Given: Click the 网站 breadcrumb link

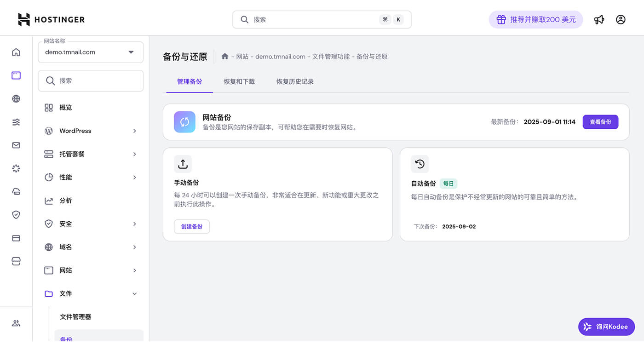Looking at the screenshot, I should tap(242, 57).
